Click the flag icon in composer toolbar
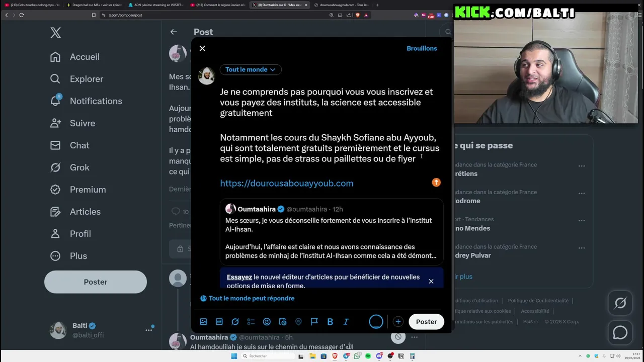This screenshot has height=362, width=644. (x=314, y=322)
